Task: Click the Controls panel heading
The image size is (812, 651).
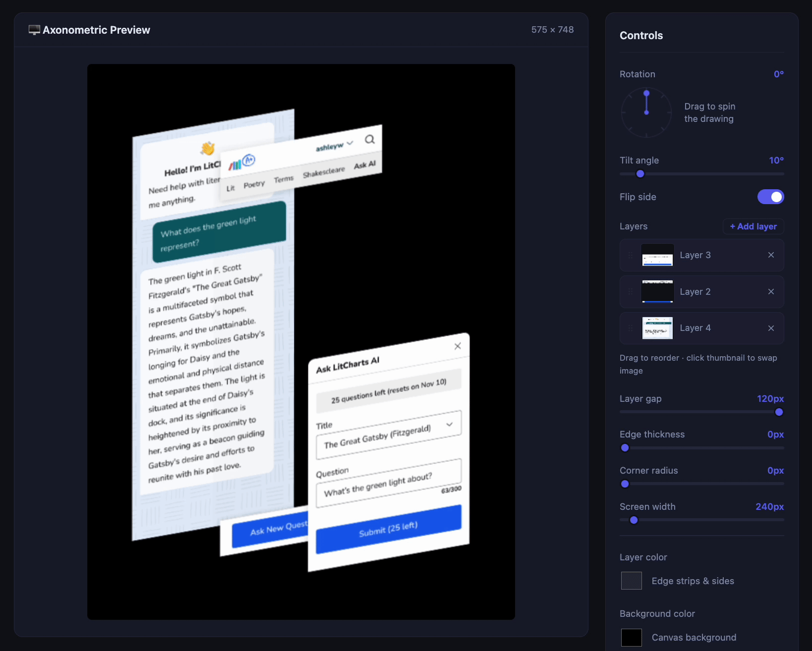Action: click(x=641, y=36)
